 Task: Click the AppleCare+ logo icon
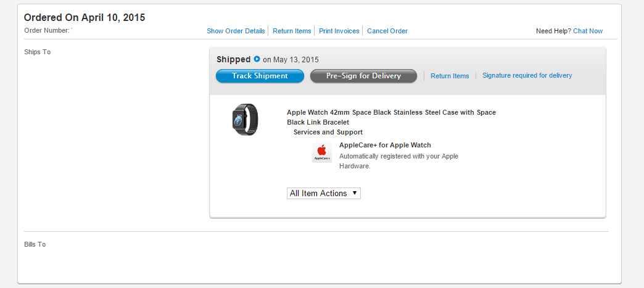pos(321,152)
